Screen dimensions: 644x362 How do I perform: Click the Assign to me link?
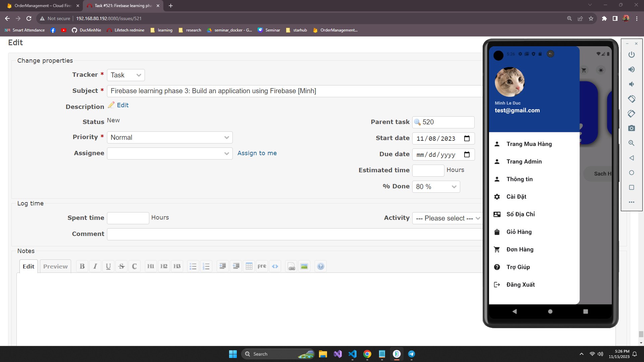point(257,153)
